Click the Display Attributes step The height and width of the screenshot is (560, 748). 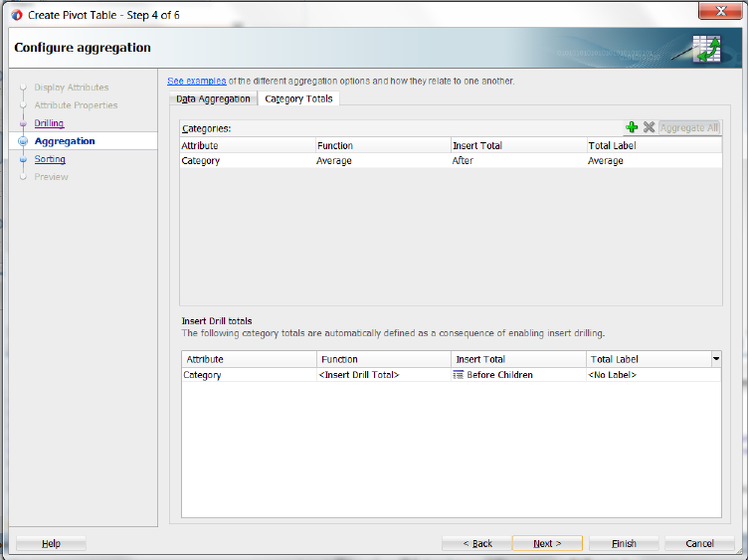(x=72, y=88)
